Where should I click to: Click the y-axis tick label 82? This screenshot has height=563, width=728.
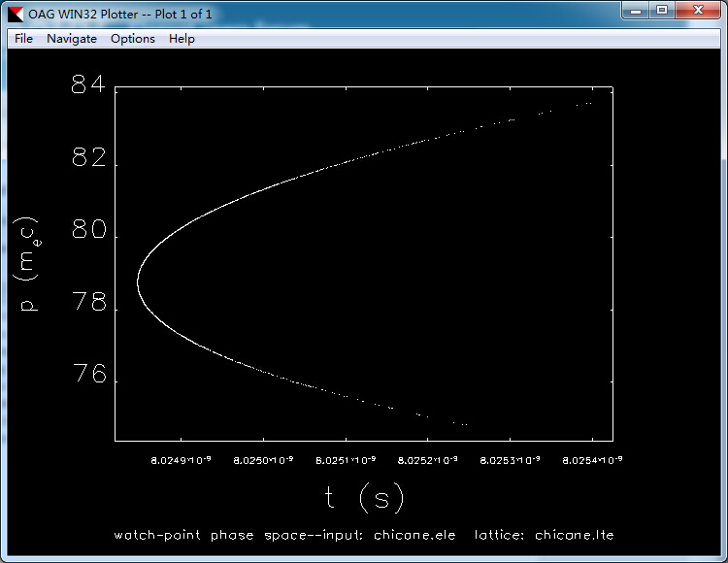click(87, 158)
